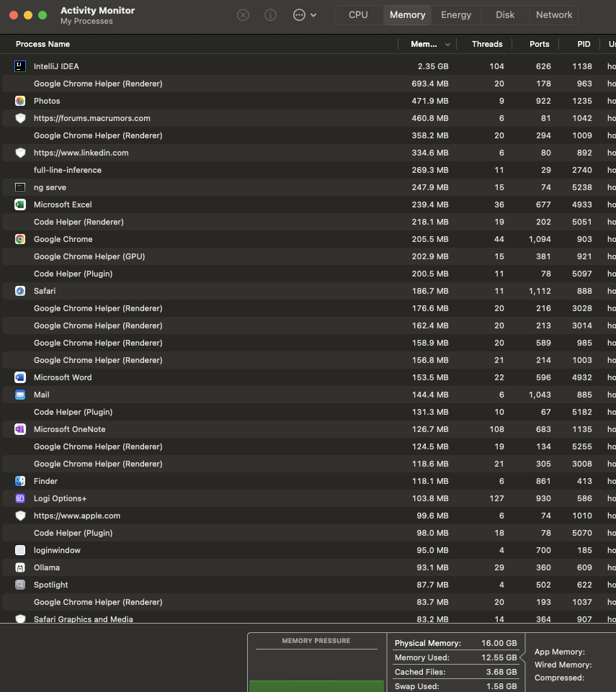The width and height of the screenshot is (616, 692).
Task: Toggle sort on the Memory column header
Action: pyautogui.click(x=427, y=44)
